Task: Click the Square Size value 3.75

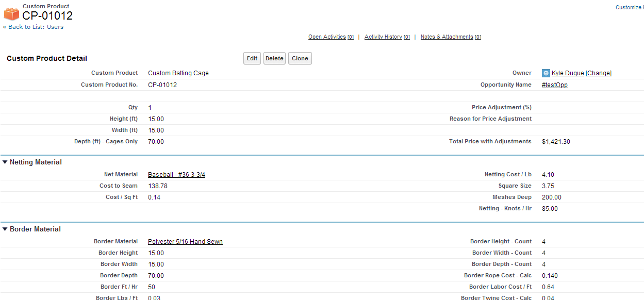Action: (548, 186)
